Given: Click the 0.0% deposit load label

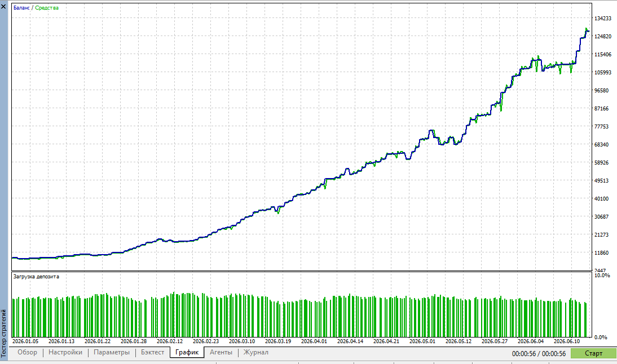Looking at the screenshot, I should [601, 338].
